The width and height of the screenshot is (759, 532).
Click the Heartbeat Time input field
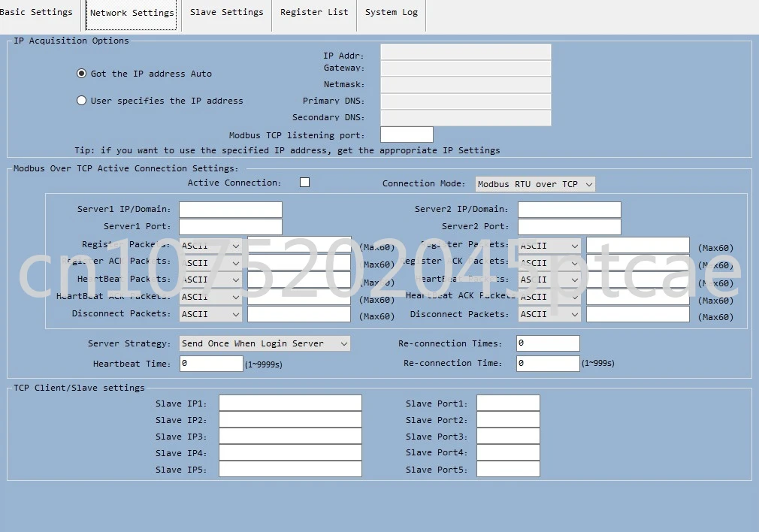pos(211,364)
